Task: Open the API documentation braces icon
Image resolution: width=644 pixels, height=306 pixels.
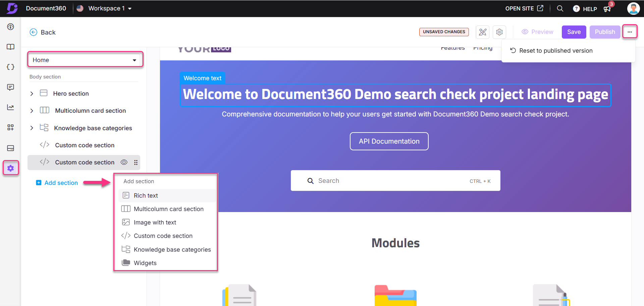Action: [x=10, y=67]
